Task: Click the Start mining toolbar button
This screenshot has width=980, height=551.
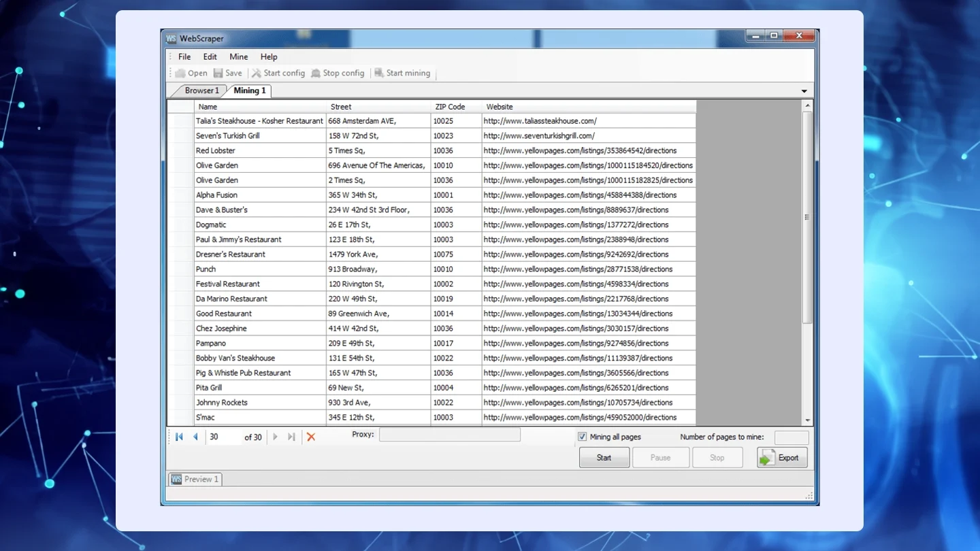Action: pos(402,73)
